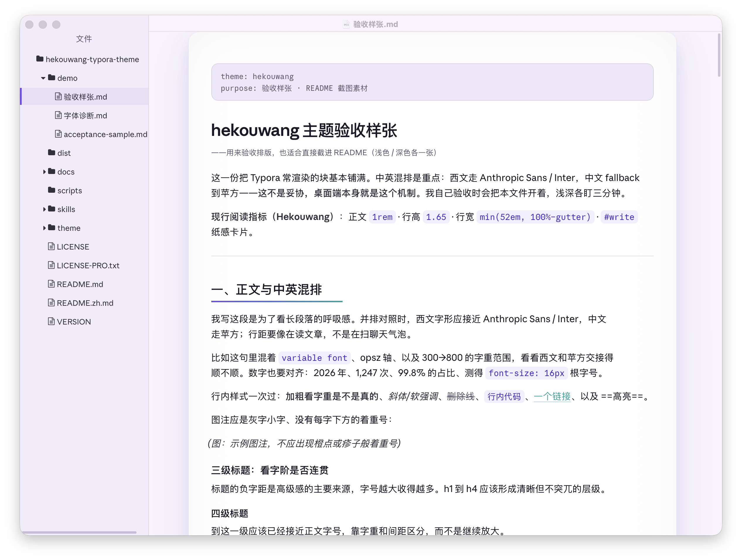This screenshot has width=742, height=560.
Task: Click the markdown document icon in title bar
Action: tap(346, 24)
